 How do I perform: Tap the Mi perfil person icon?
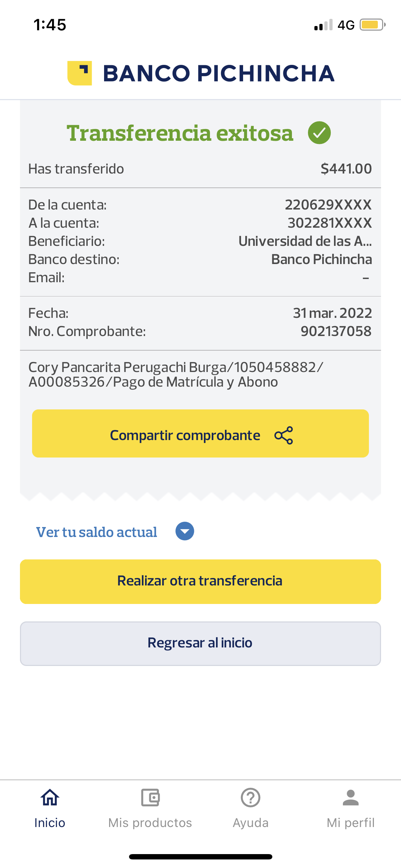pos(351,797)
